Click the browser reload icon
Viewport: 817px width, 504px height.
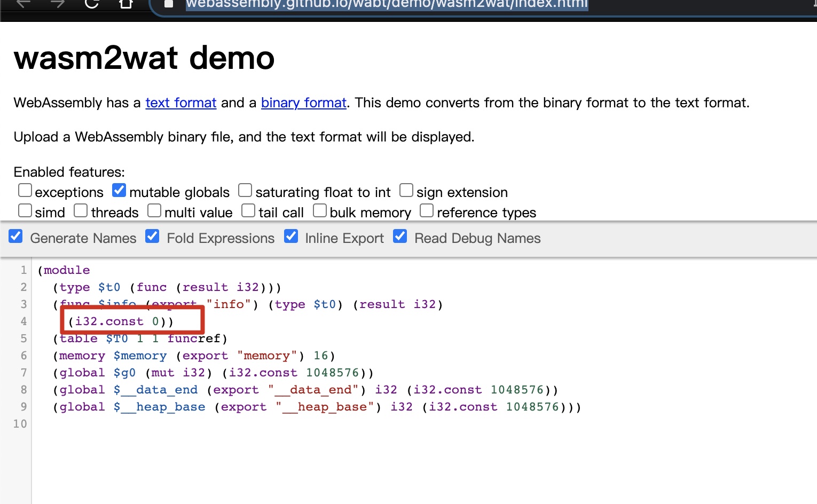[92, 4]
